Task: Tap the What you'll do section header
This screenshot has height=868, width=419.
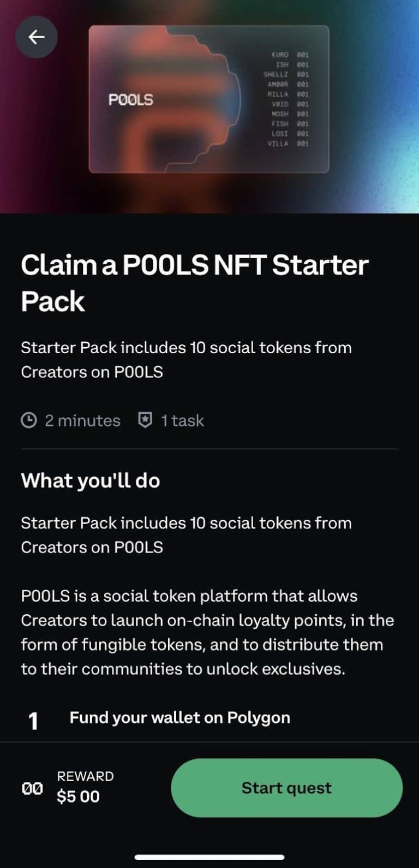Action: pyautogui.click(x=90, y=481)
